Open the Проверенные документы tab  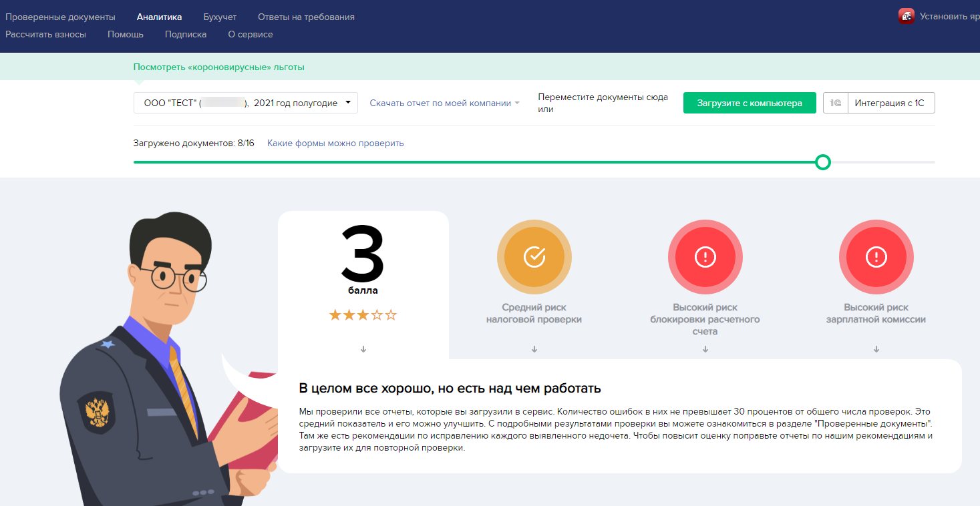[60, 17]
